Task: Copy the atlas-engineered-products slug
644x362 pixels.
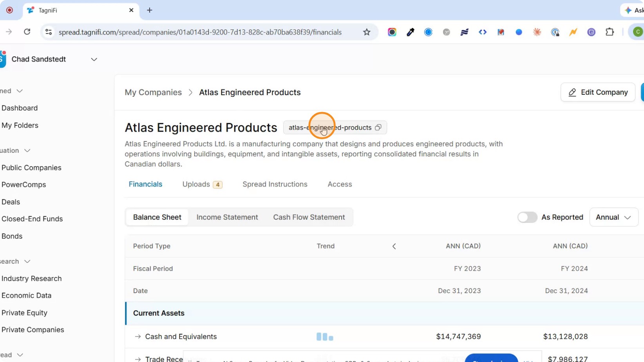Action: point(378,127)
